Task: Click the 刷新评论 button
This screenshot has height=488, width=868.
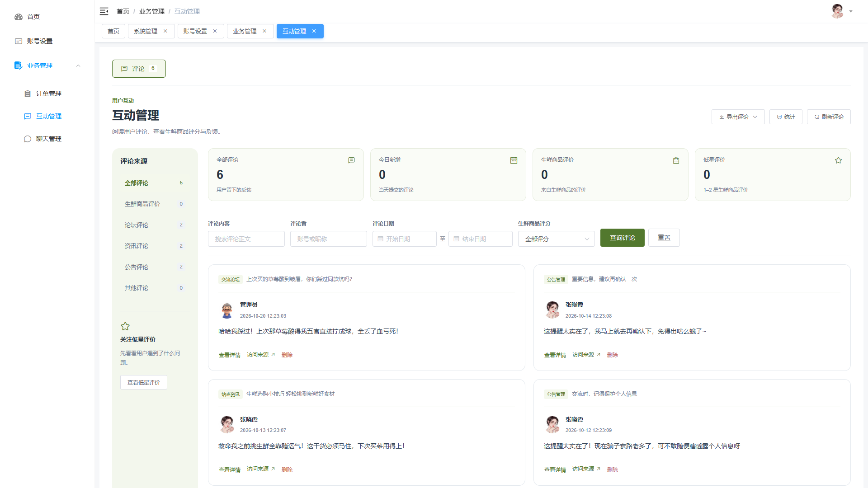Action: tap(829, 117)
